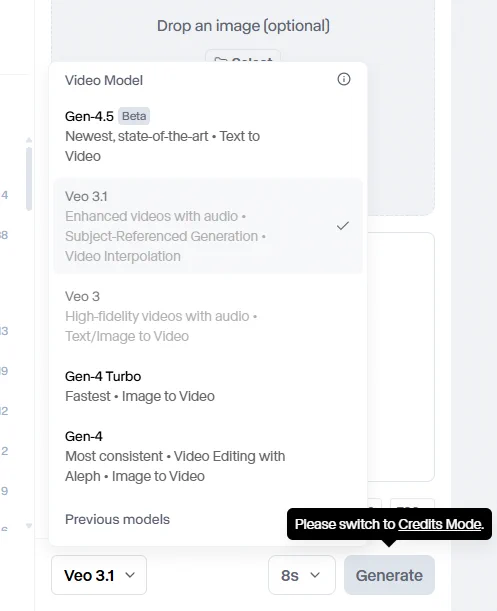Click the left panel scrollbar thumb

tap(29, 179)
